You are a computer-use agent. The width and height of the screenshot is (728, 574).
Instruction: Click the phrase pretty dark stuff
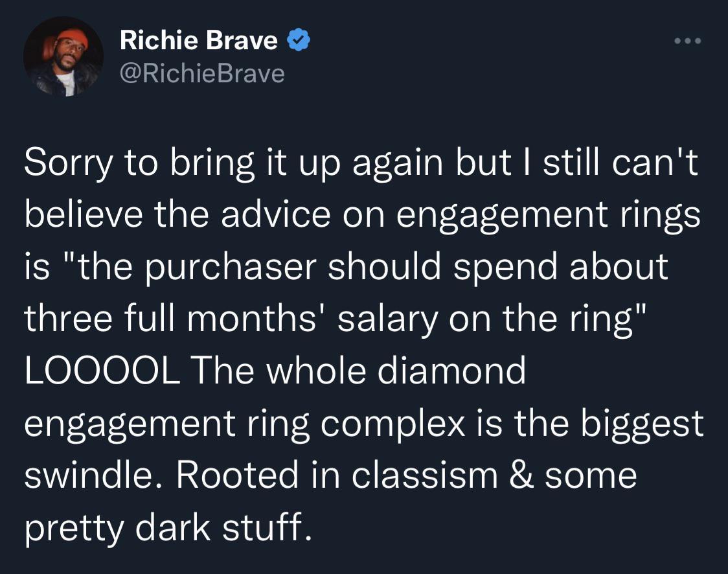pos(168,529)
